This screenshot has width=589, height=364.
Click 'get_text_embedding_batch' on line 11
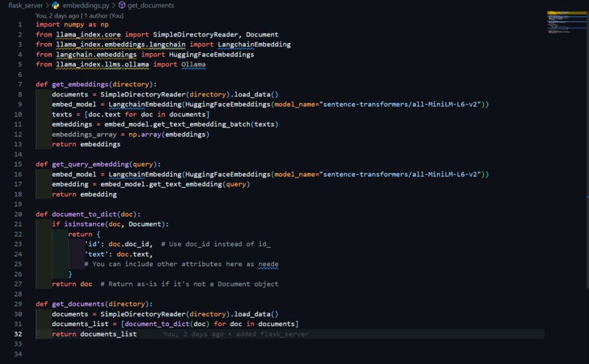click(x=202, y=124)
